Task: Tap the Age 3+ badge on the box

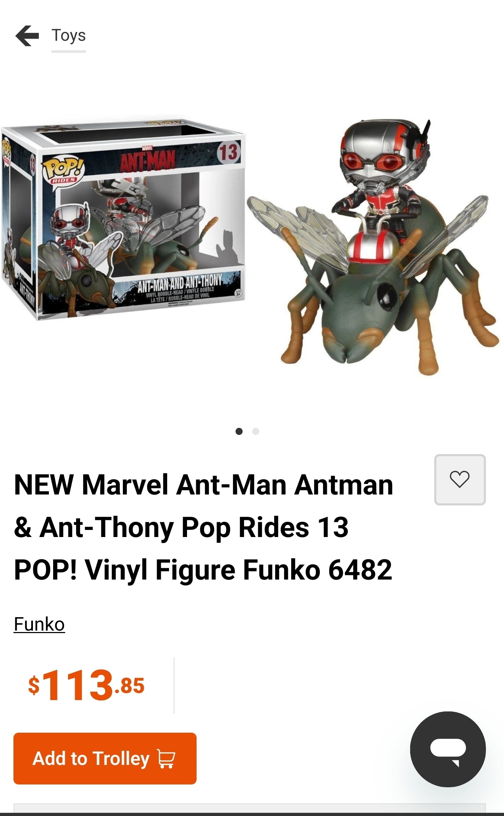Action: tap(238, 292)
